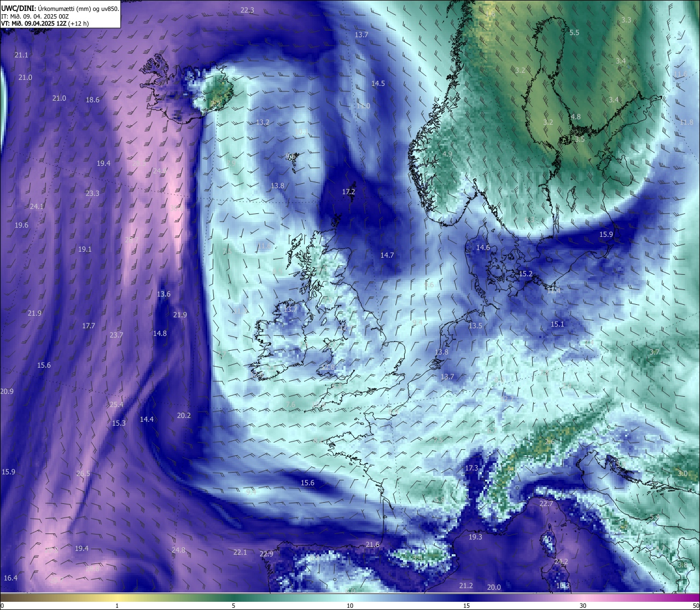Click the 13.5 value label

click(x=475, y=326)
